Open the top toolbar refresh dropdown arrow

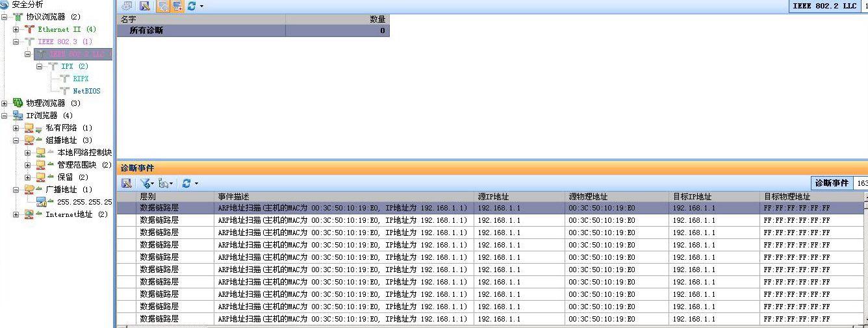[201, 6]
